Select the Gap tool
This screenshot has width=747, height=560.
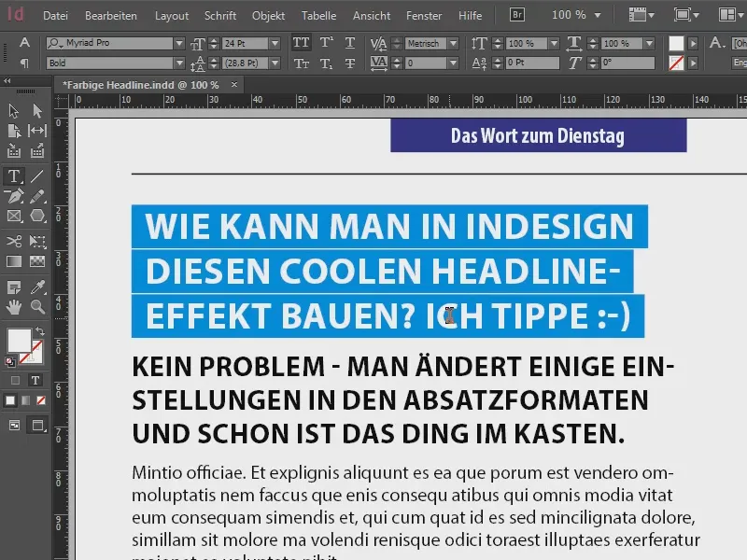coord(37,131)
